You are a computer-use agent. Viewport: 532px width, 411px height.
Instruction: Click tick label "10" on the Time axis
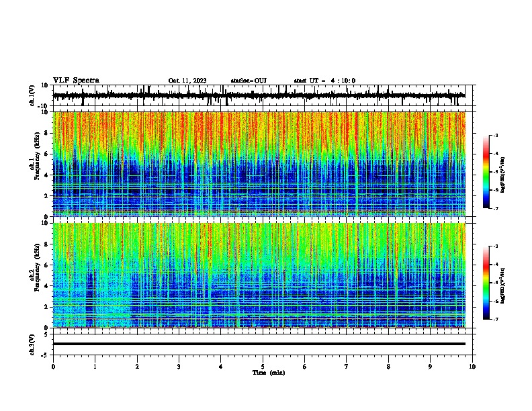472,367
